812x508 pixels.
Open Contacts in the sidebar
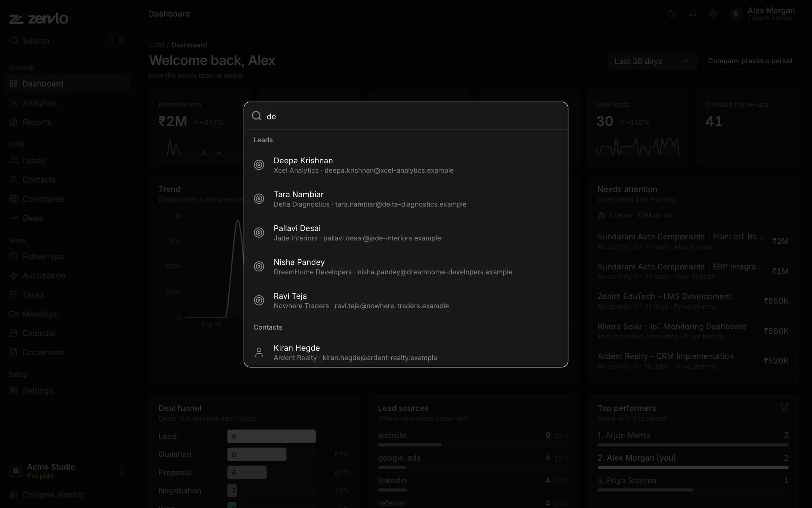coord(68,179)
